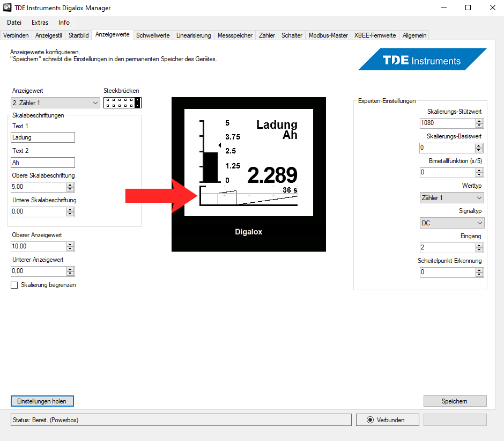
Task: Decrease Unterer Anzeigewert with down arrow
Action: 70,274
